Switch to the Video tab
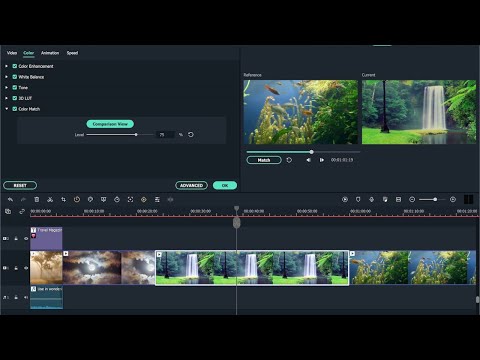480x360 pixels. [12, 53]
